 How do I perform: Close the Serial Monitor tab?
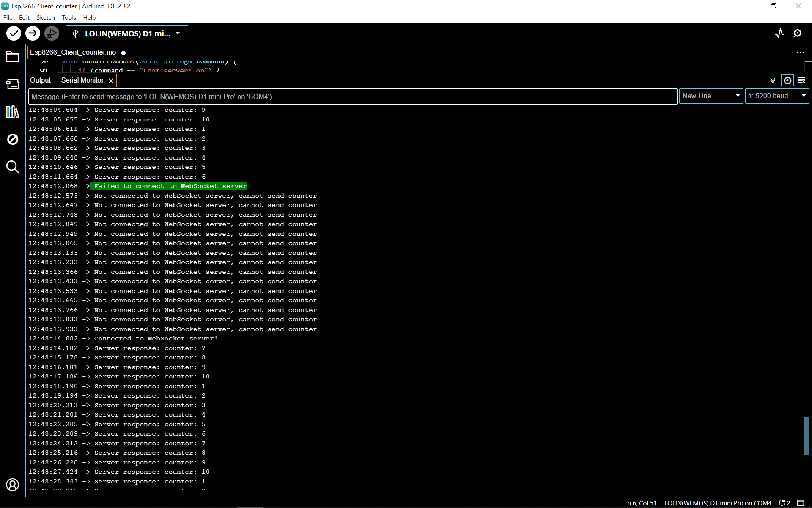point(111,80)
